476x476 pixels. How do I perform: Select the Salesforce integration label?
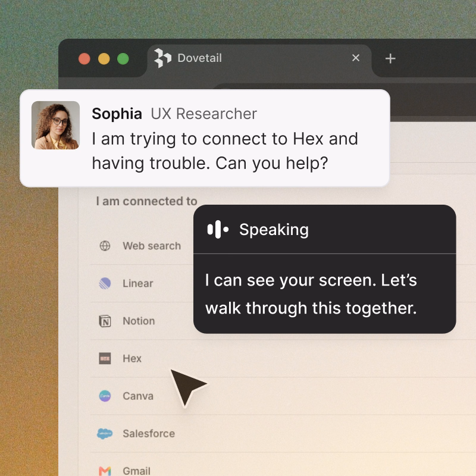pyautogui.click(x=149, y=434)
